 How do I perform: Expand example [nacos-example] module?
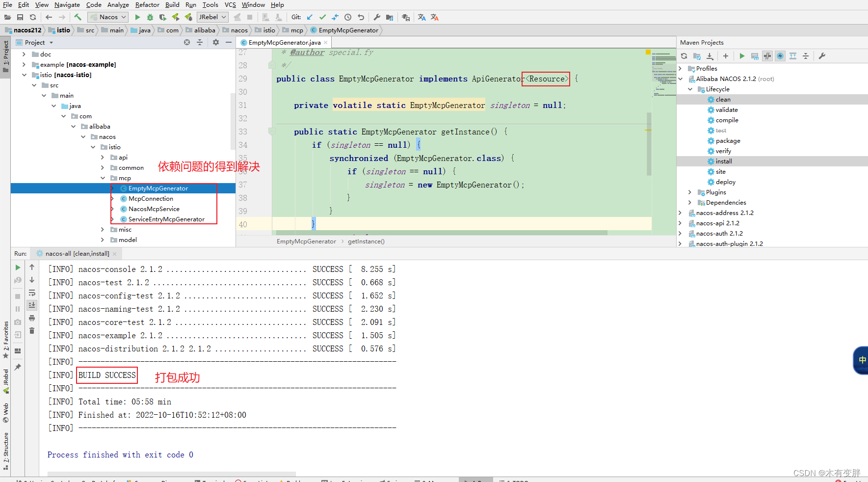(24, 65)
